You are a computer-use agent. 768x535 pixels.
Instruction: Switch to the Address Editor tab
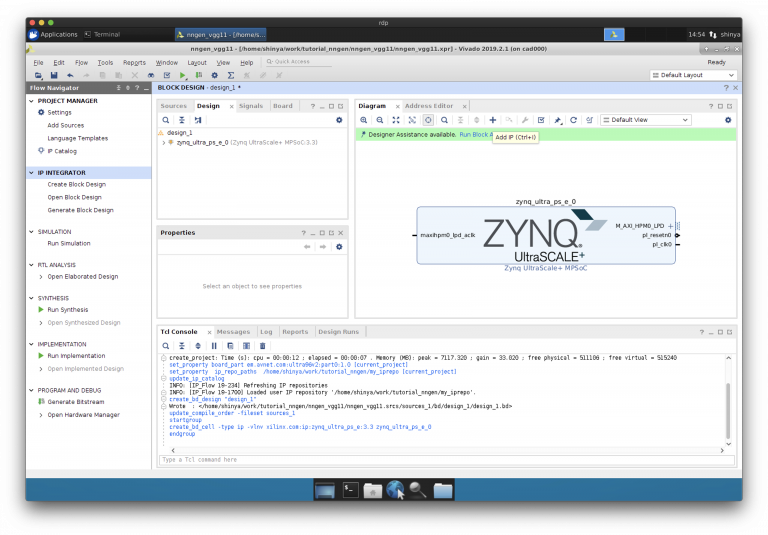[x=428, y=106]
